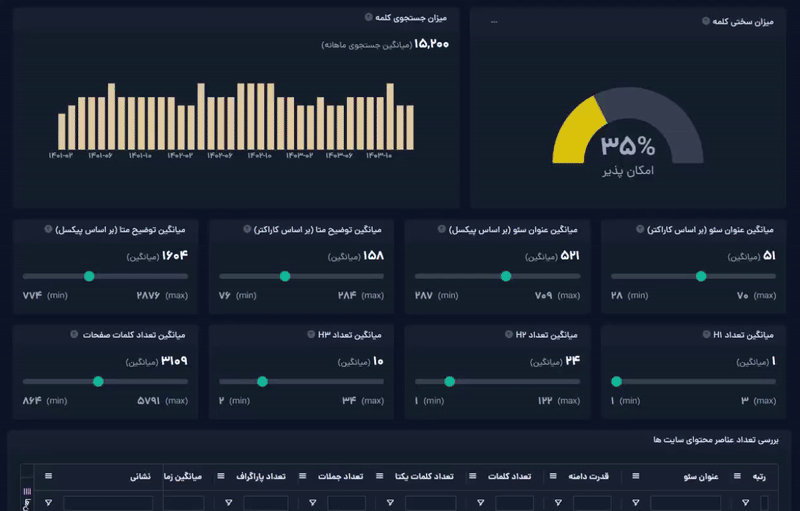
Task: Open info tooltip for میانگین تعداد کلمات صفحات
Action: point(74,334)
